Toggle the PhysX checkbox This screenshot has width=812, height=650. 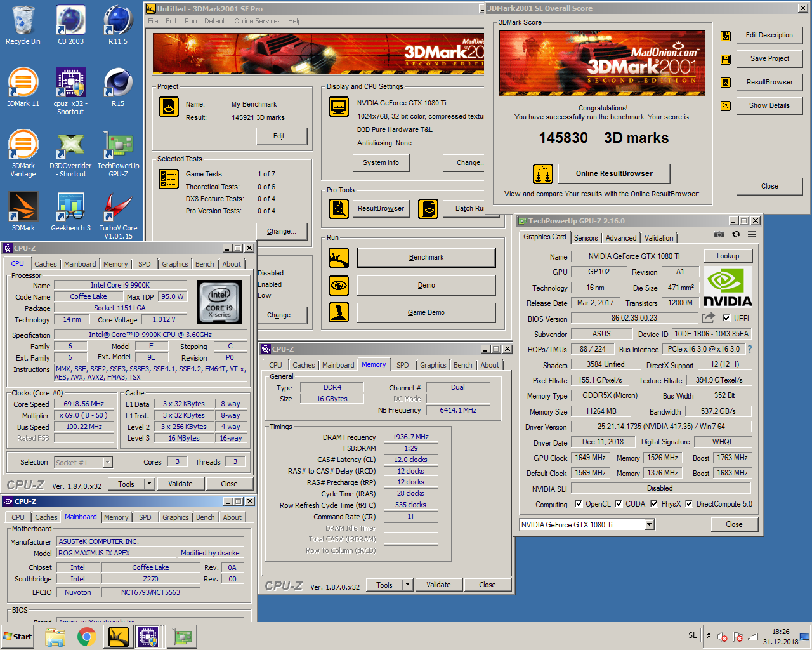click(654, 503)
